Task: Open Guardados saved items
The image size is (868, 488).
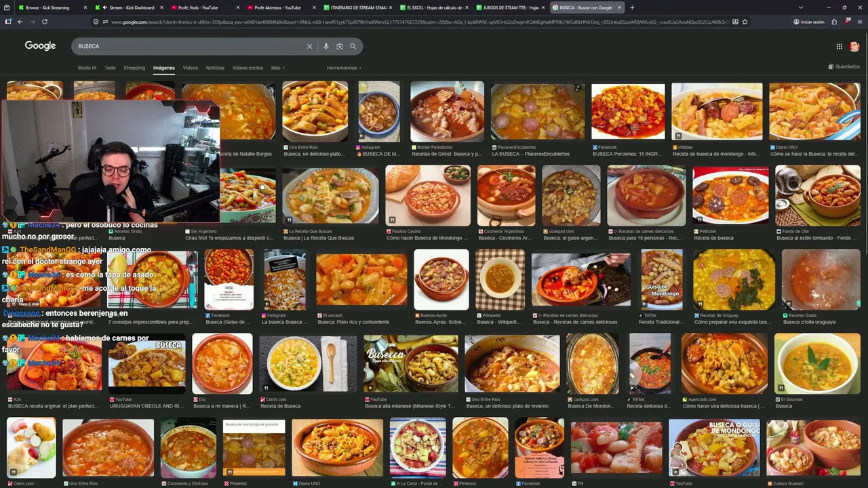Action: click(844, 66)
